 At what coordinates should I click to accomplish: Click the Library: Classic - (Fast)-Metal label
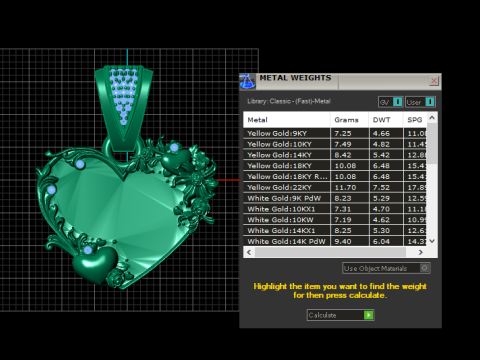[289, 101]
